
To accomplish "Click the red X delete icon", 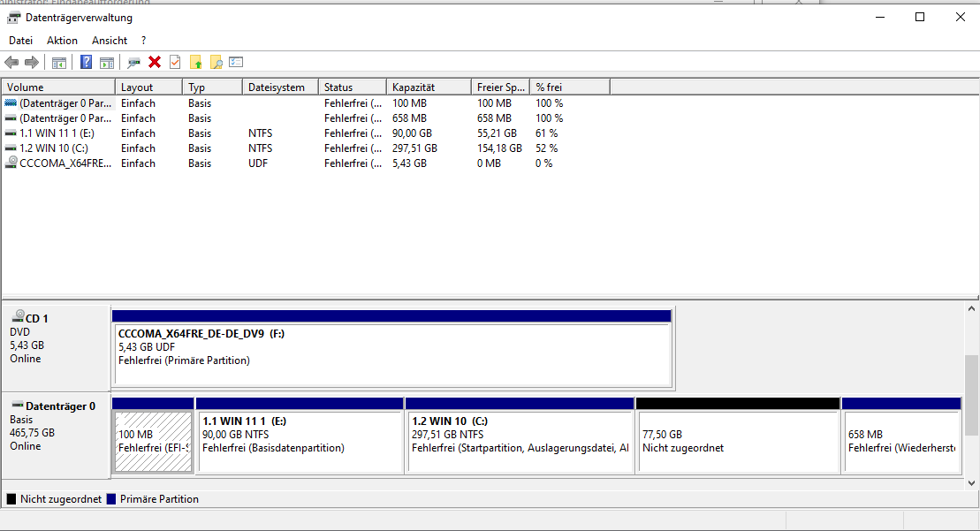I will (155, 62).
